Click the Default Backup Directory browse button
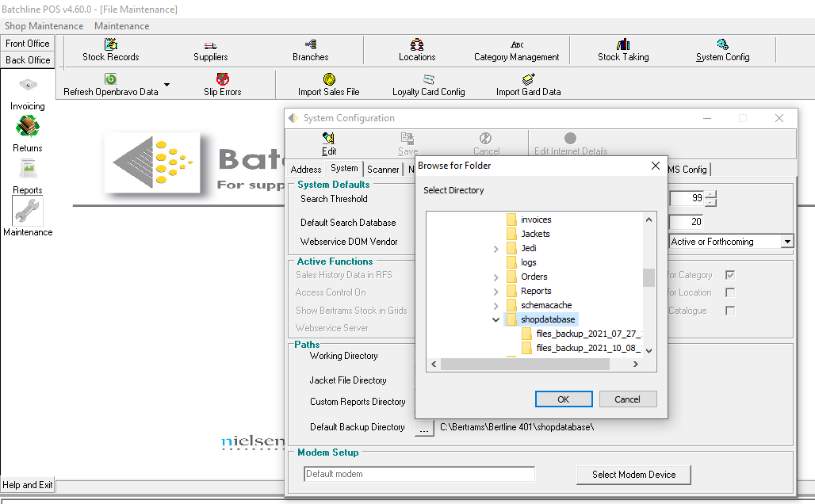The width and height of the screenshot is (815, 504). 424,428
